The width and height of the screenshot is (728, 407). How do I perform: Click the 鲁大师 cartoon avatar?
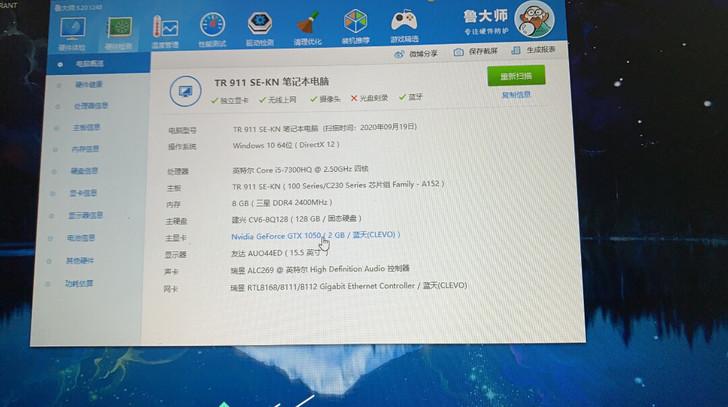pos(534,19)
